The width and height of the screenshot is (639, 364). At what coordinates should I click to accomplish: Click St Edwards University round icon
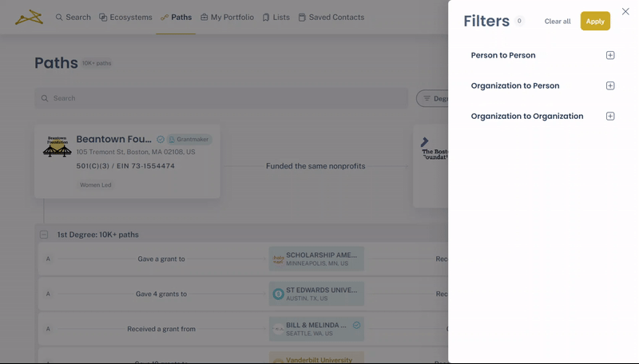(278, 294)
